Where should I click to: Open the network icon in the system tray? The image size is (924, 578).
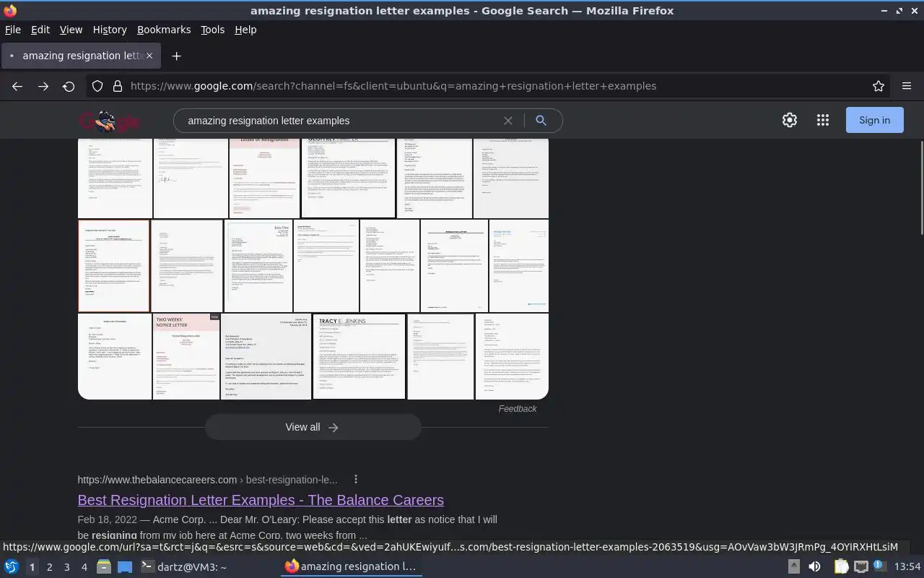point(860,567)
